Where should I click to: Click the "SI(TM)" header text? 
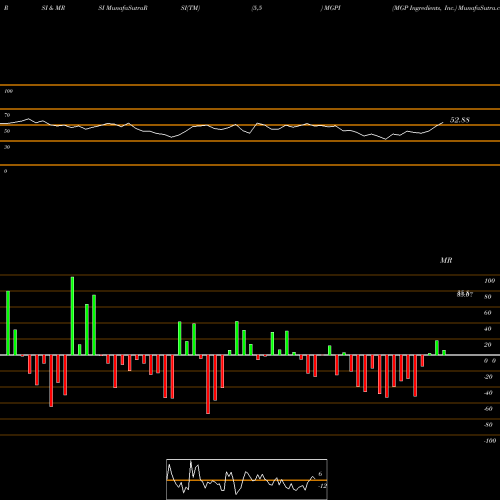click(190, 8)
